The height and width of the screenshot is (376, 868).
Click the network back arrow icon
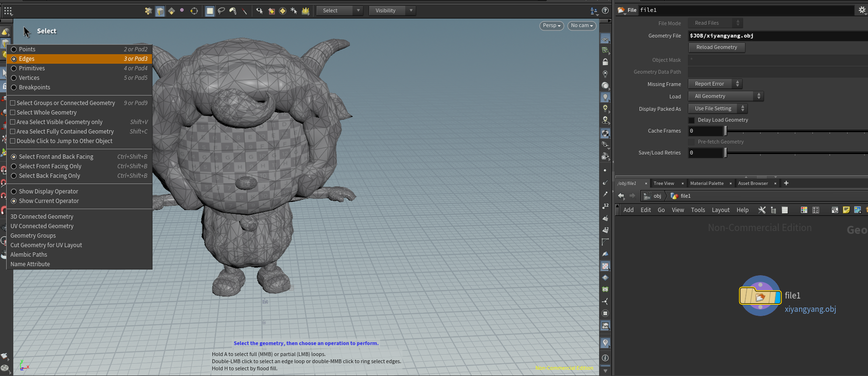(621, 196)
